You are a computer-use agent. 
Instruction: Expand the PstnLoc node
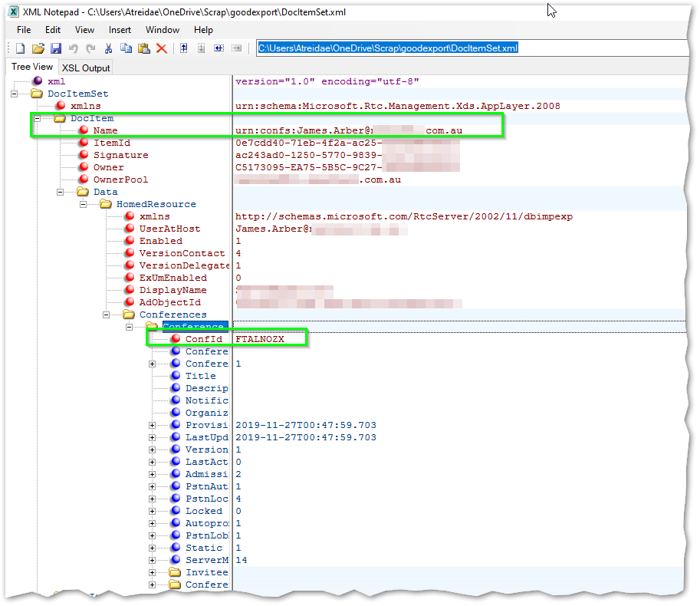click(153, 499)
